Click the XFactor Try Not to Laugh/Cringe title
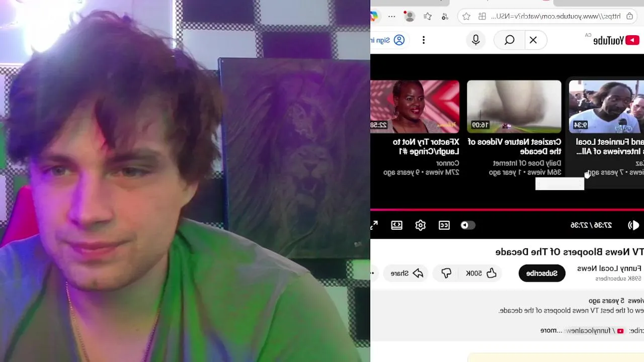 click(x=426, y=146)
